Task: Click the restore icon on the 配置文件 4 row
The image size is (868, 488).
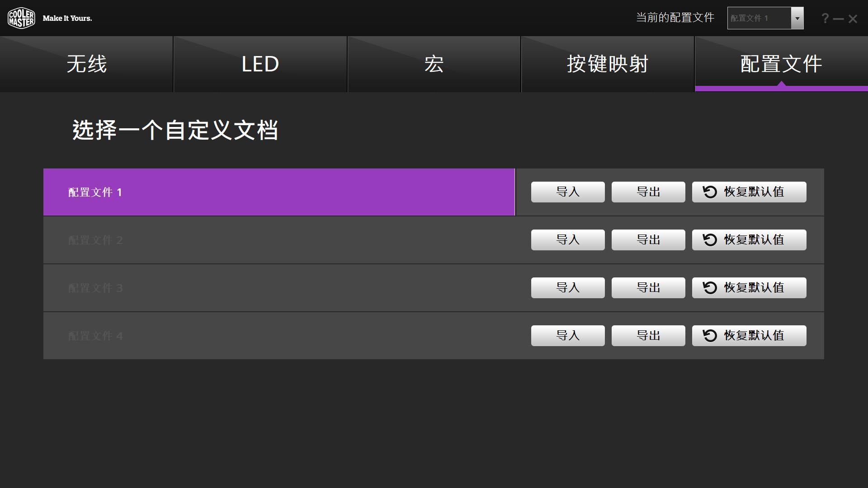Action: coord(709,335)
